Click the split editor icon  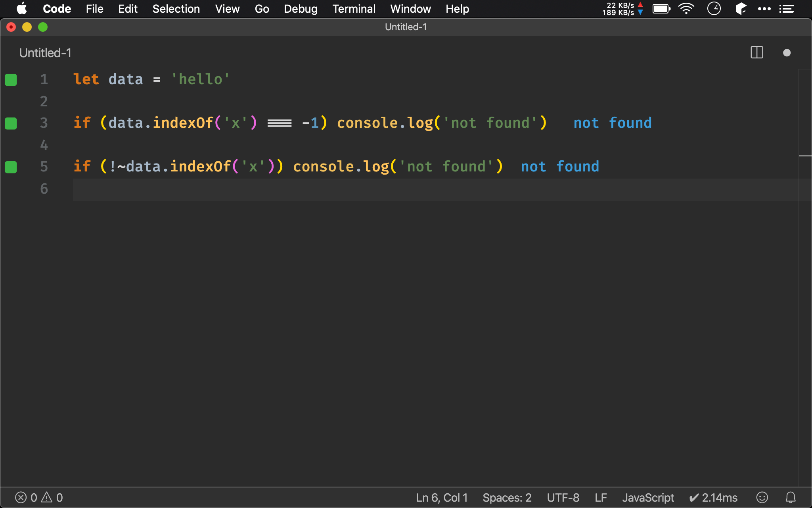pyautogui.click(x=756, y=52)
